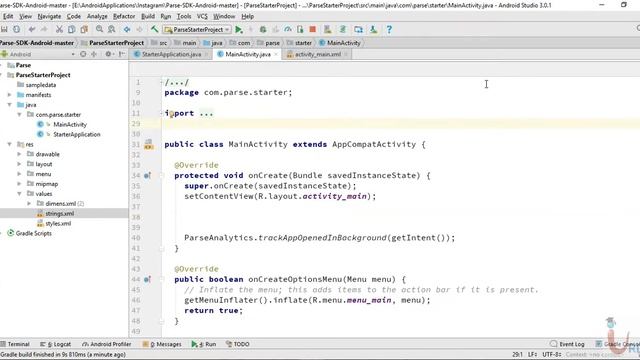Expand the mipmap folder arrow
This screenshot has width=640, height=360.
pyautogui.click(x=19, y=184)
